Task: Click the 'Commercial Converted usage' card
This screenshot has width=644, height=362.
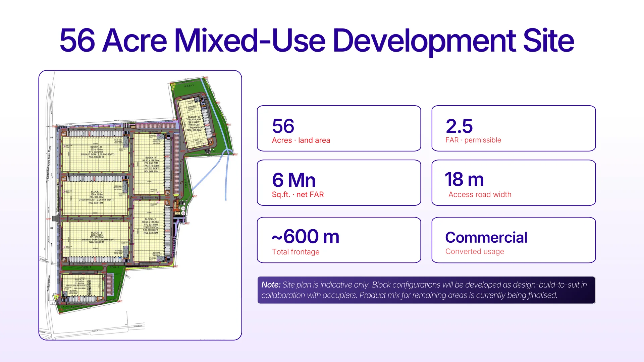Action: point(514,240)
